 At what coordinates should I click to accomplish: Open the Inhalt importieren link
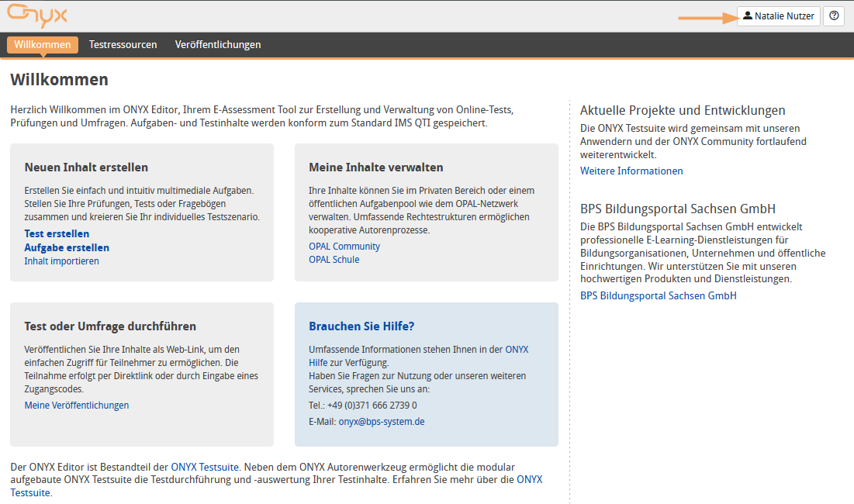point(61,261)
